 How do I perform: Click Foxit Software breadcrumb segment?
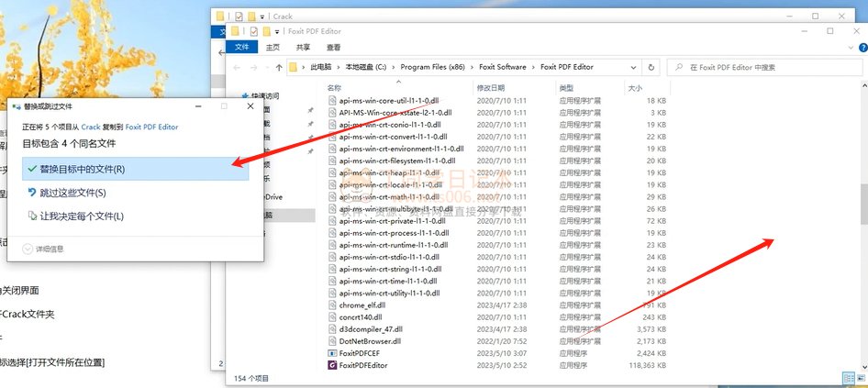[x=503, y=67]
